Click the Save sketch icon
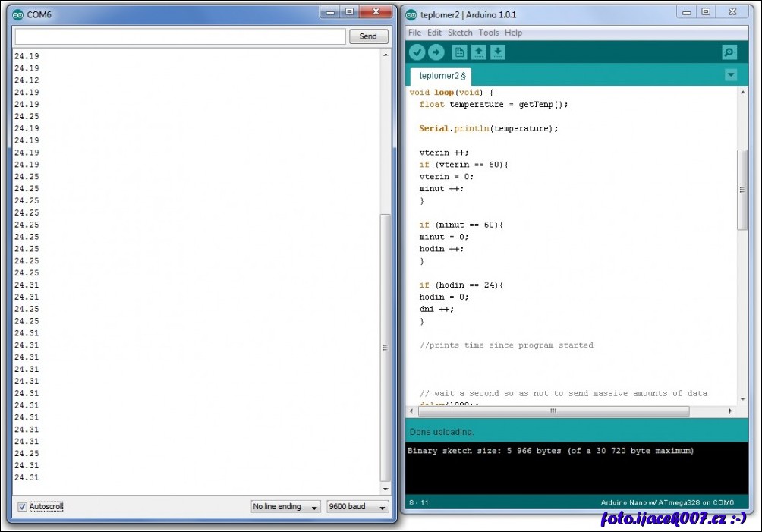This screenshot has width=762, height=532. pos(497,52)
